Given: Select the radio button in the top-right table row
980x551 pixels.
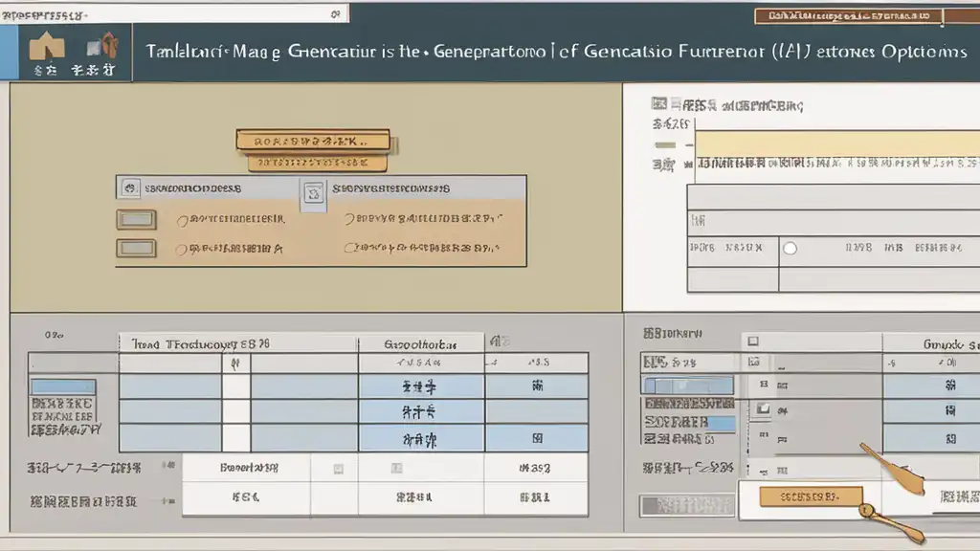Looking at the screenshot, I should [x=790, y=248].
